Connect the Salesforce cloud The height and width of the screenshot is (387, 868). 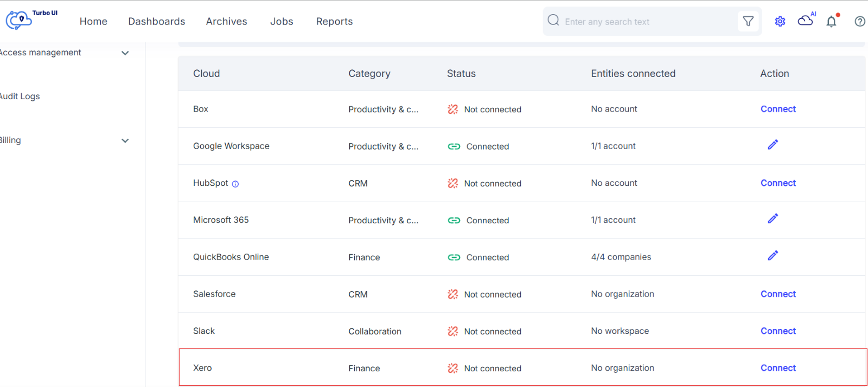click(778, 294)
